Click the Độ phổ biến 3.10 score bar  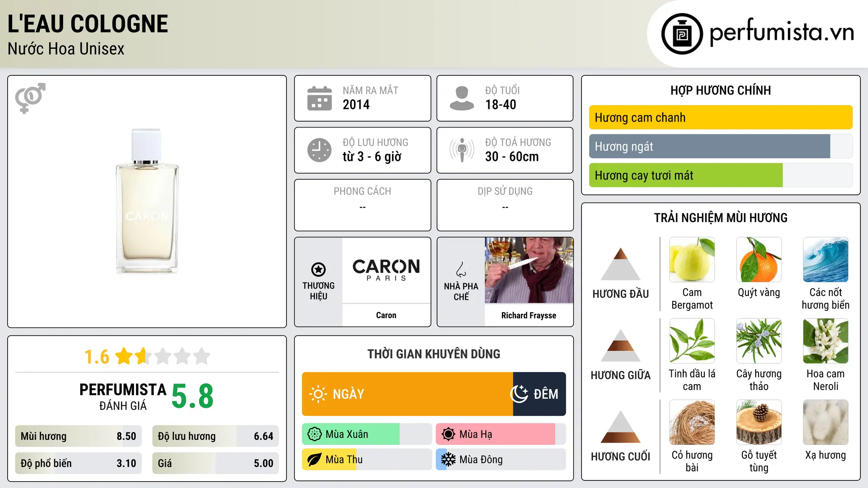(x=78, y=463)
